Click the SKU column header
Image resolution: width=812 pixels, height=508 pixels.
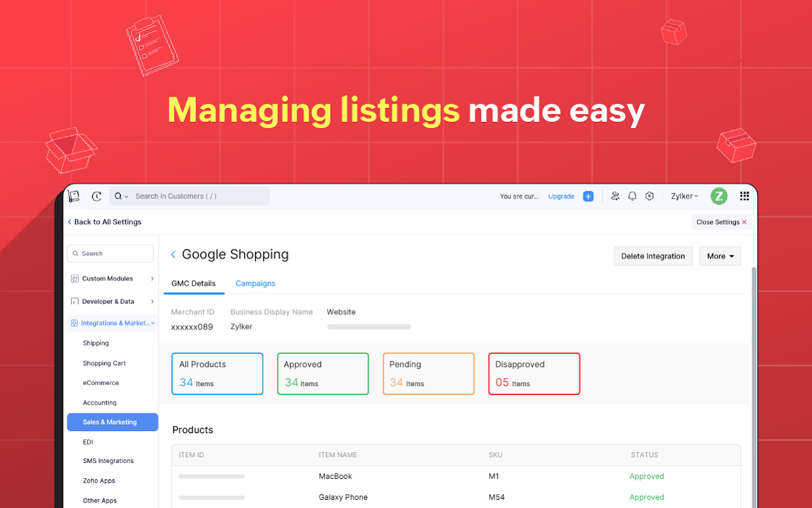click(495, 455)
